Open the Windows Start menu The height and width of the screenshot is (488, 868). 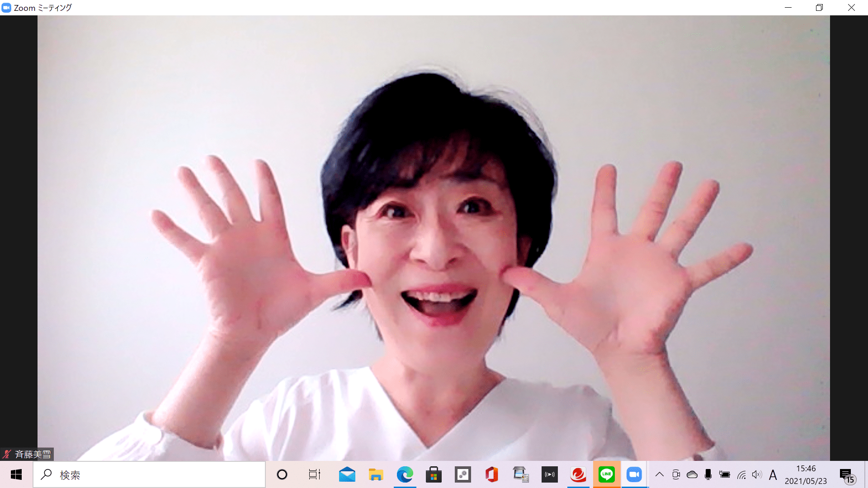[x=16, y=474]
